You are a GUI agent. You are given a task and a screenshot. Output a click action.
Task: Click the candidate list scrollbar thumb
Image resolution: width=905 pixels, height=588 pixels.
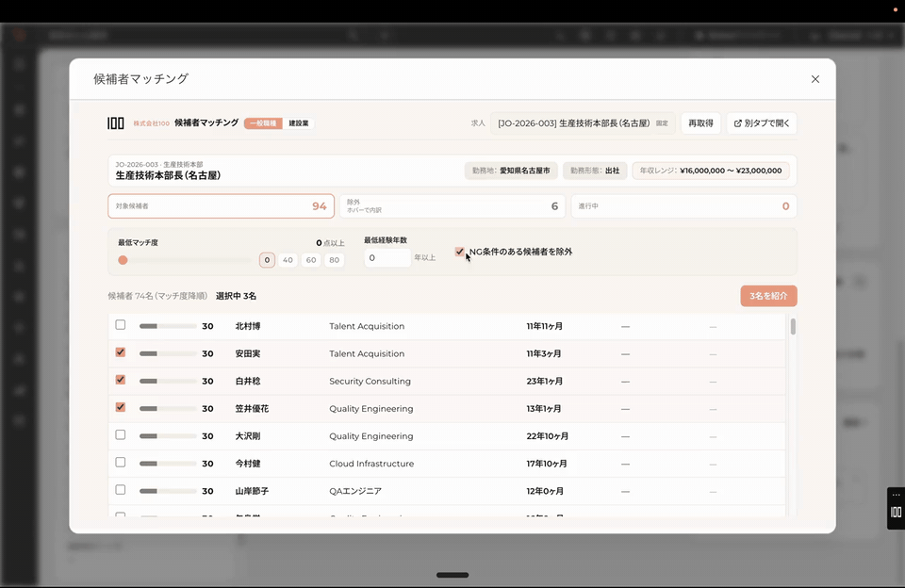[x=793, y=327]
